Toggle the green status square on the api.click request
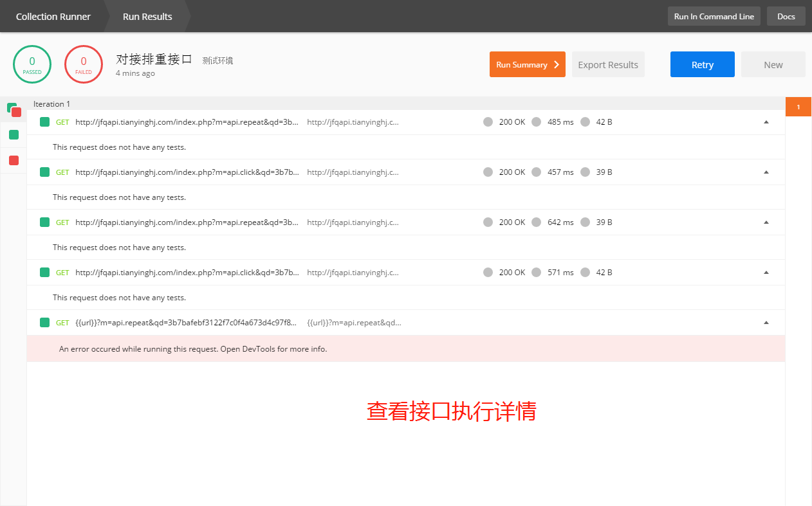 tap(44, 172)
